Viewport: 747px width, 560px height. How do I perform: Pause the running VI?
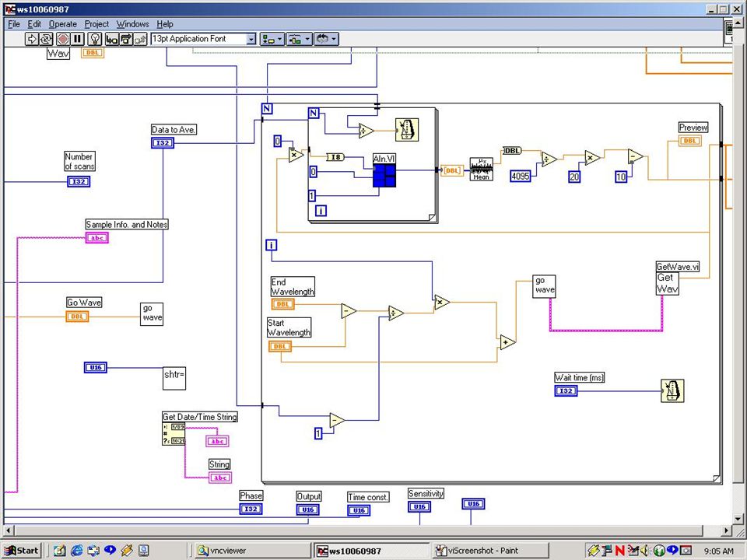78,39
